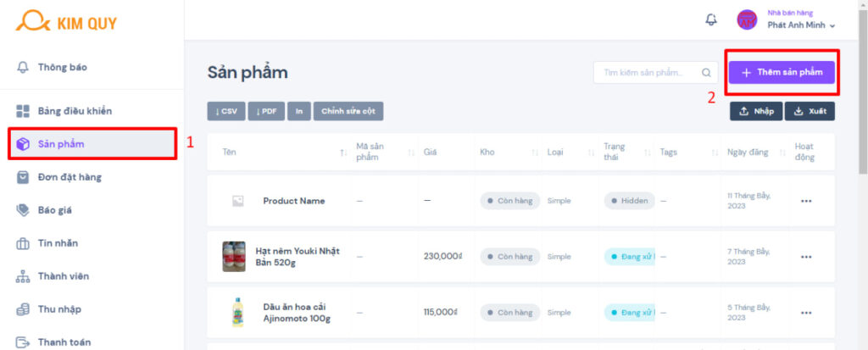Click the date 7 Tháng Bảy, 2023
The image size is (868, 350).
pyautogui.click(x=748, y=257)
